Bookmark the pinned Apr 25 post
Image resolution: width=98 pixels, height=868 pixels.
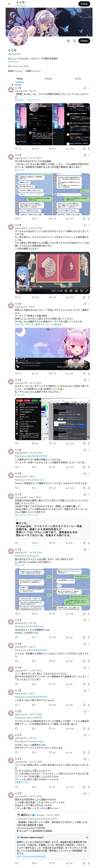[x=84, y=149]
